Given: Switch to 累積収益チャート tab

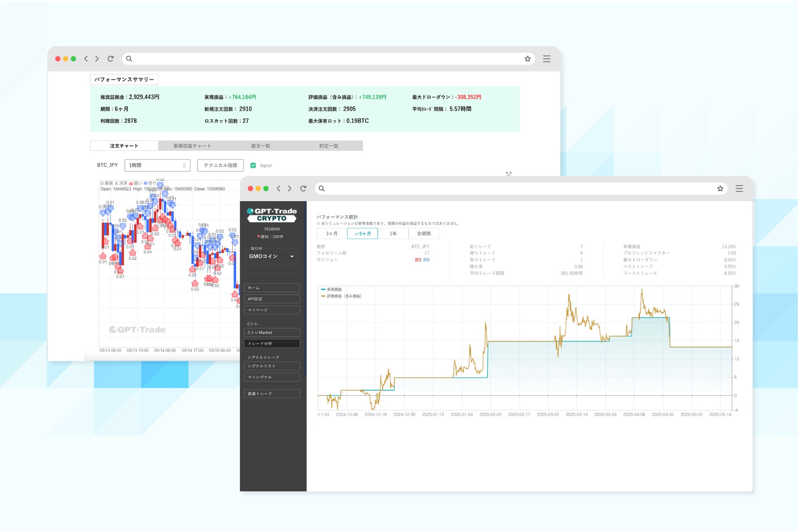Looking at the screenshot, I should pos(192,146).
